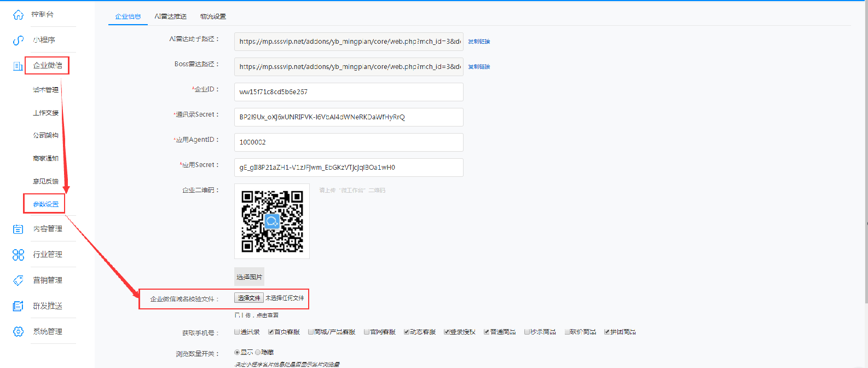
Task: Expand the 内容管理 sidebar section
Action: point(48,229)
